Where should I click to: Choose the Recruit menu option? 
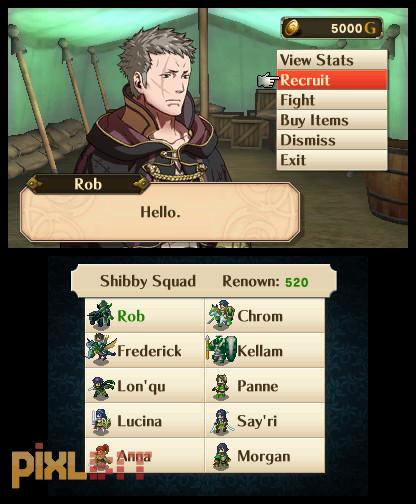pos(332,80)
